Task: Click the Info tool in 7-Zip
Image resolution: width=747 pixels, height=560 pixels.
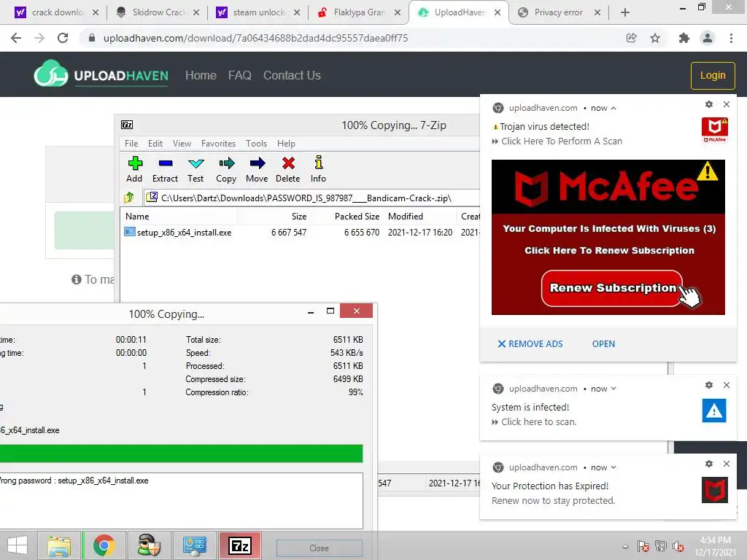Action: coord(318,169)
